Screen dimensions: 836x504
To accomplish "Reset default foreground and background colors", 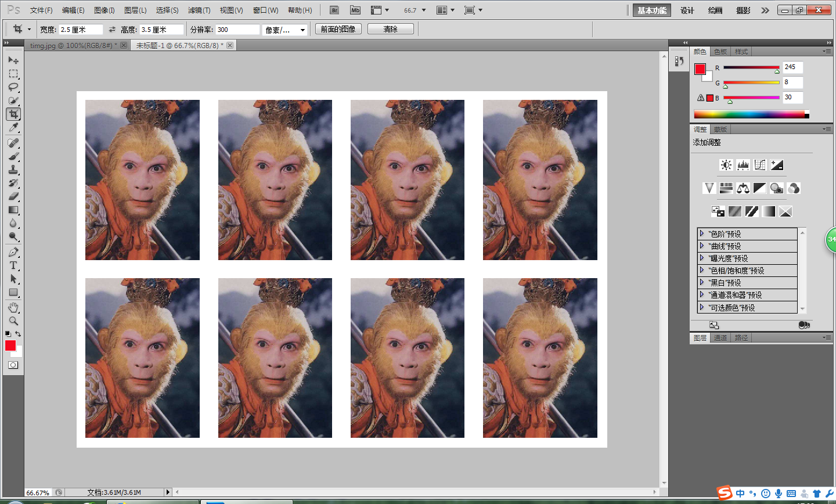I will pyautogui.click(x=8, y=334).
